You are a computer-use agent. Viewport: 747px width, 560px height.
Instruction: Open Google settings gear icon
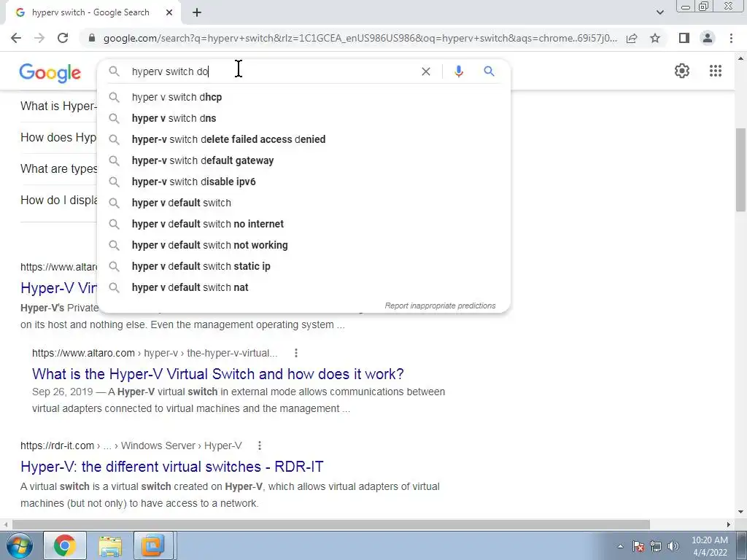pos(682,71)
